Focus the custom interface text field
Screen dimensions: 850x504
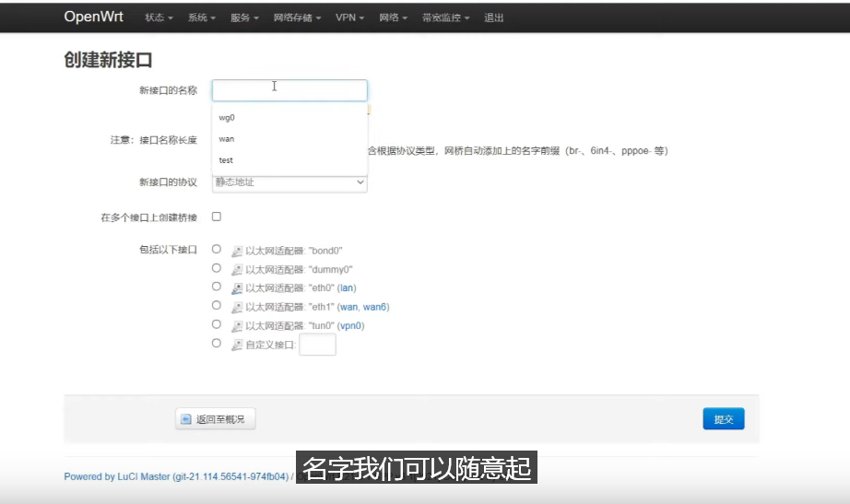coord(318,345)
